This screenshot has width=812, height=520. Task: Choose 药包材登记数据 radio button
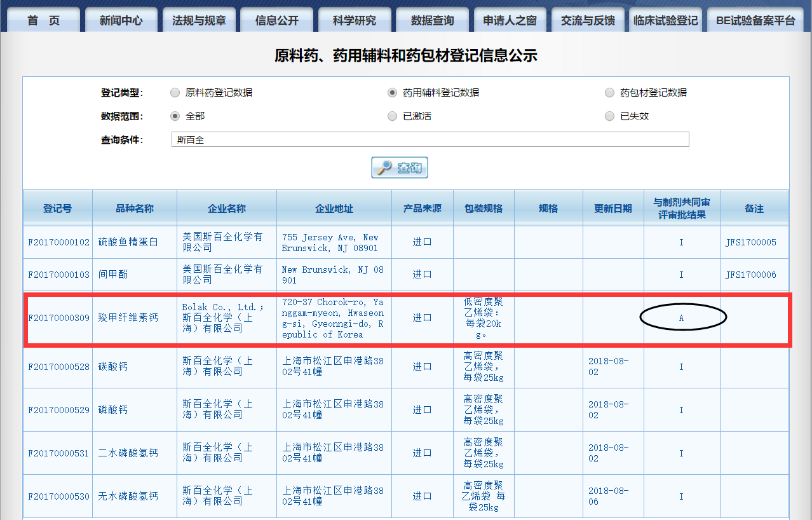(610, 93)
